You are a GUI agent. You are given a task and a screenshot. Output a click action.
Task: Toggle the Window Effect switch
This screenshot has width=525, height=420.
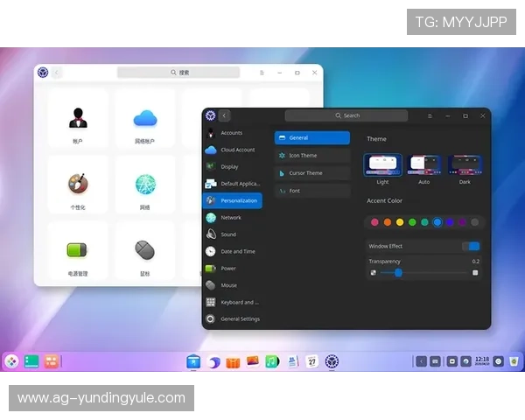pyautogui.click(x=471, y=246)
